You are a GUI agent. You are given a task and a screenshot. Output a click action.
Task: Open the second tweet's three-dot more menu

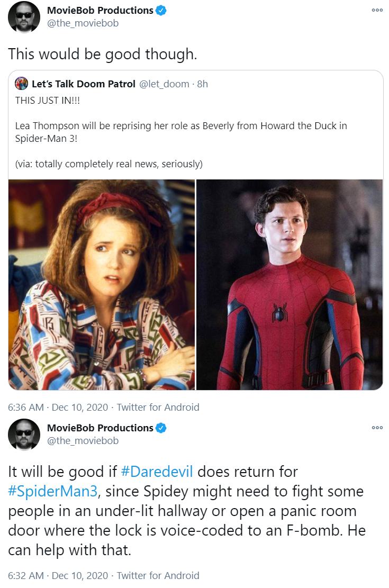click(x=377, y=428)
